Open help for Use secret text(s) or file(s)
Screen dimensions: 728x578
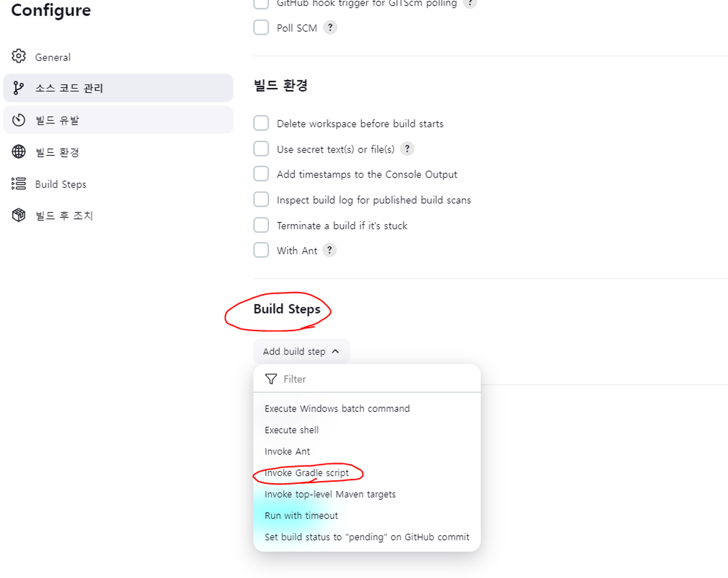(407, 149)
